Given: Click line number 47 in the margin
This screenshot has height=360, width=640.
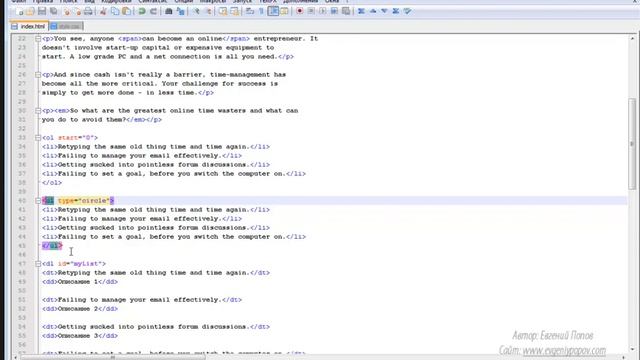Looking at the screenshot, I should click(22, 264).
